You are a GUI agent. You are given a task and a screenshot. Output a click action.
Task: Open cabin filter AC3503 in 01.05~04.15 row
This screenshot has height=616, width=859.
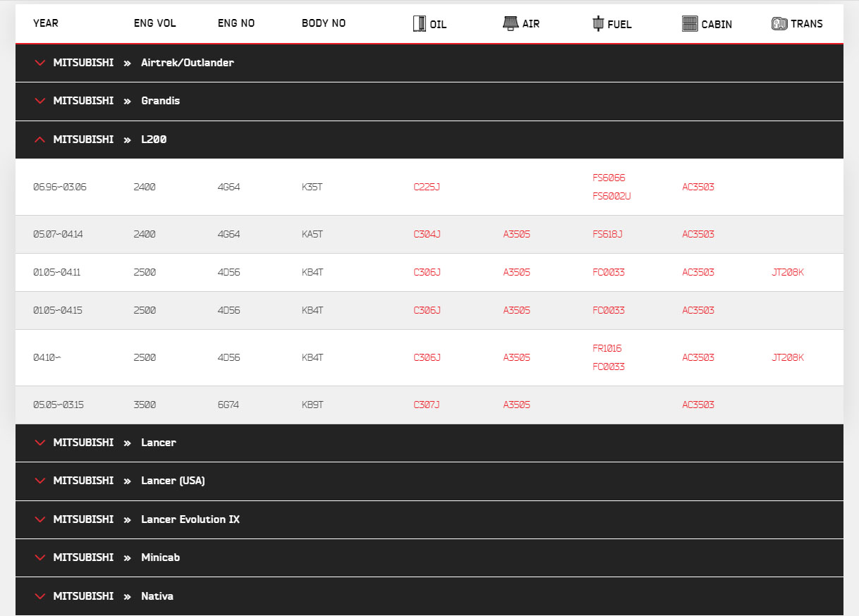pyautogui.click(x=698, y=310)
